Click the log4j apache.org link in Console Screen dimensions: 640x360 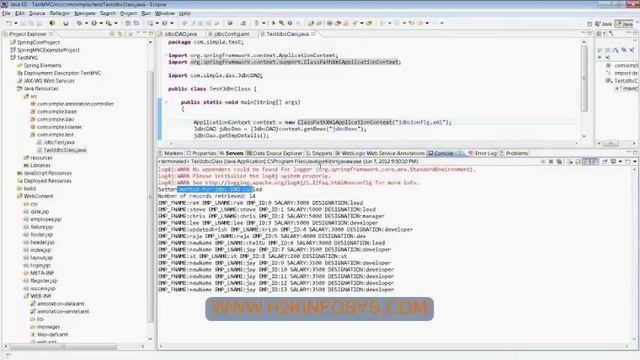pos(288,183)
